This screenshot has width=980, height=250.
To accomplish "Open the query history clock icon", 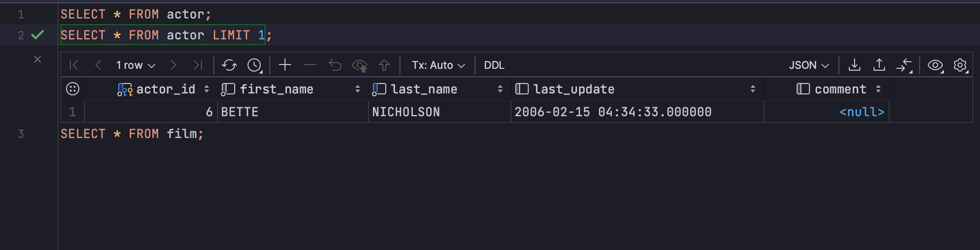I will pos(255,65).
